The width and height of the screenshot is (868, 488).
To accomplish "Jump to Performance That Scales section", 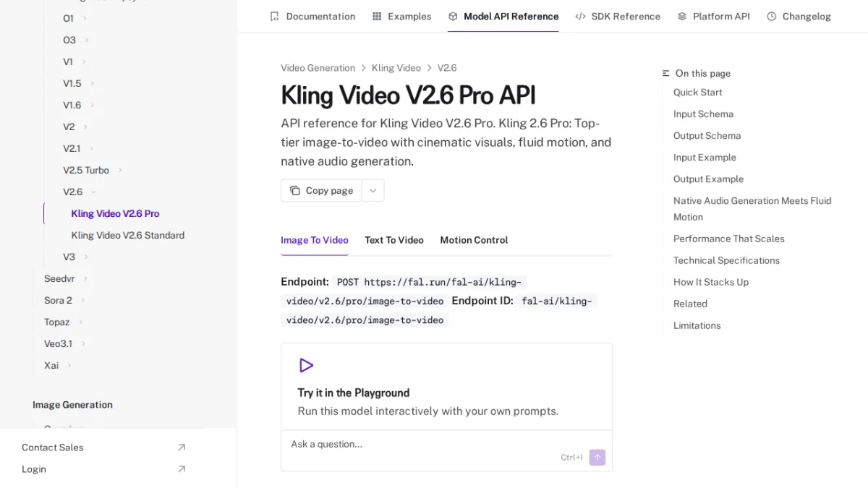I will point(728,239).
